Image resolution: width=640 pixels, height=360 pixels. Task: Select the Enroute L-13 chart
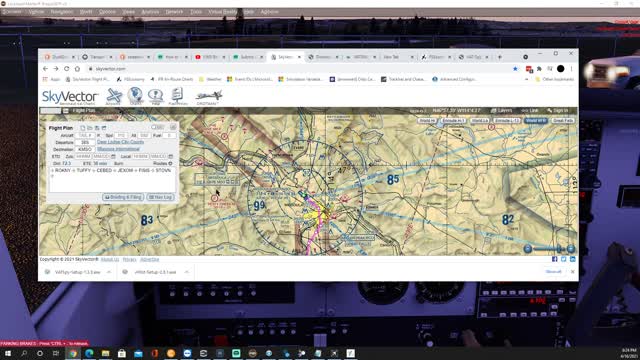(507, 121)
